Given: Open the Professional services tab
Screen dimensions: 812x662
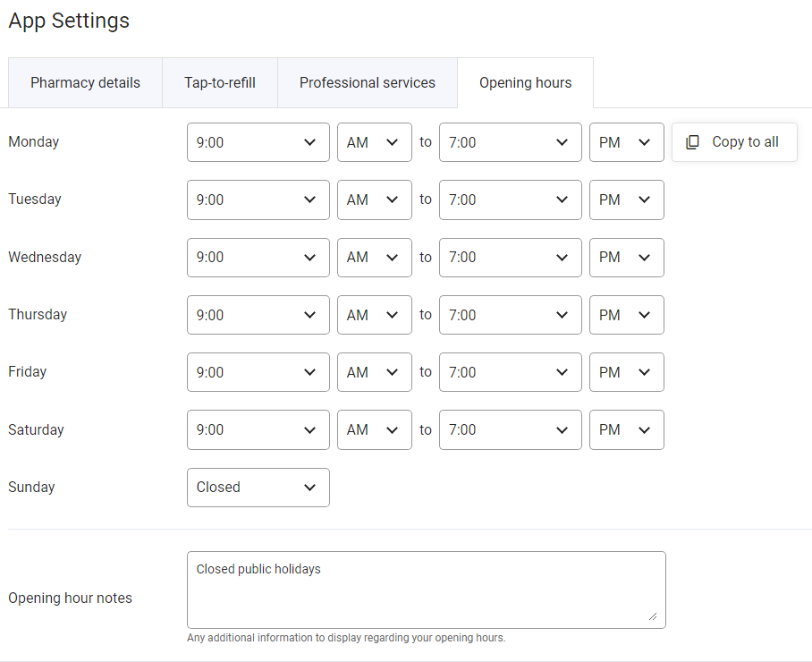Looking at the screenshot, I should [x=368, y=83].
